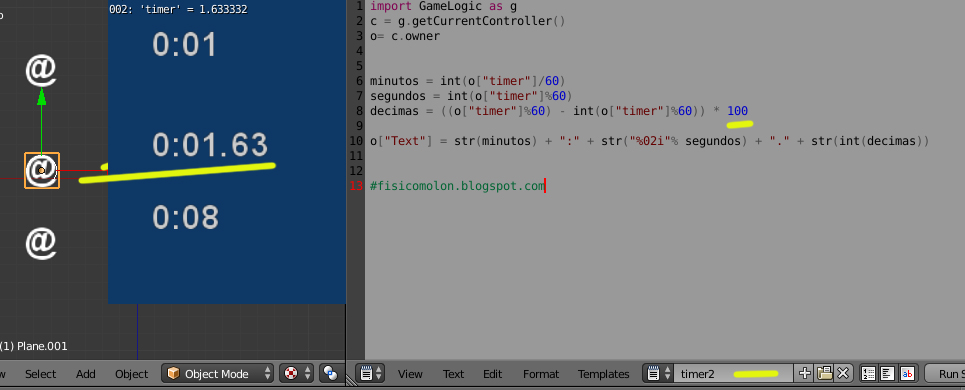Click the pivot point icon in 3D header
Screen dimensions: 965x390
330,373
